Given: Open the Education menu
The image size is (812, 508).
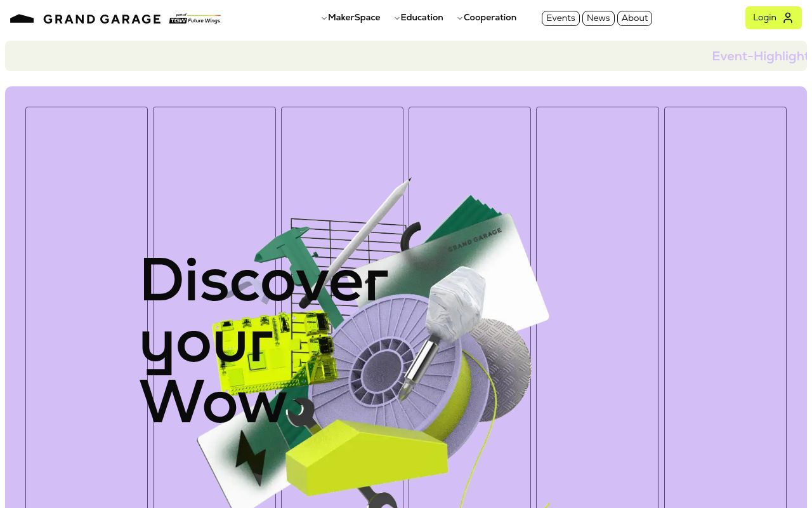Looking at the screenshot, I should (x=422, y=18).
